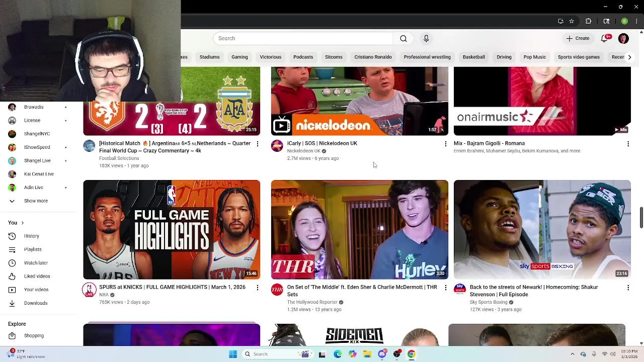Screen dimensions: 644x362
Task: Open the Nickelodeon UK channel name link
Action: pos(303,151)
